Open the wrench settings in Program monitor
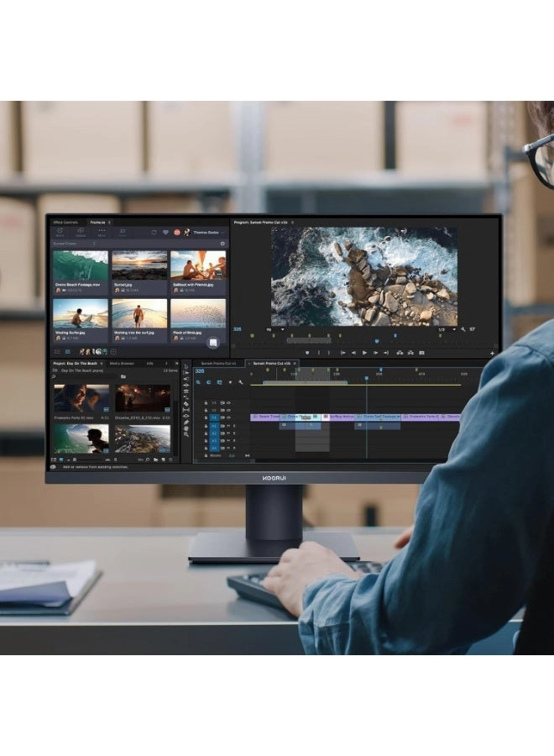This screenshot has height=756, width=554. click(463, 329)
